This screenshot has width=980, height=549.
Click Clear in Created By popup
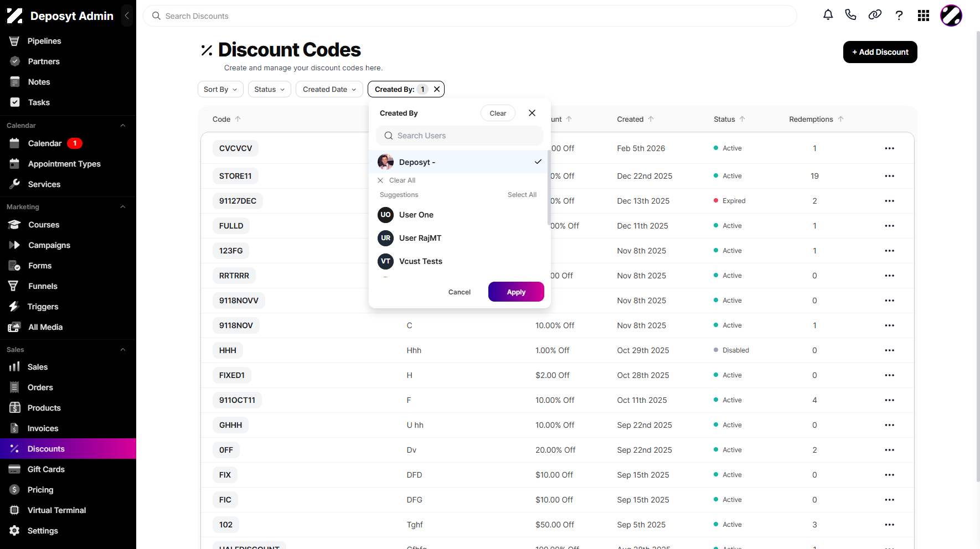click(498, 113)
